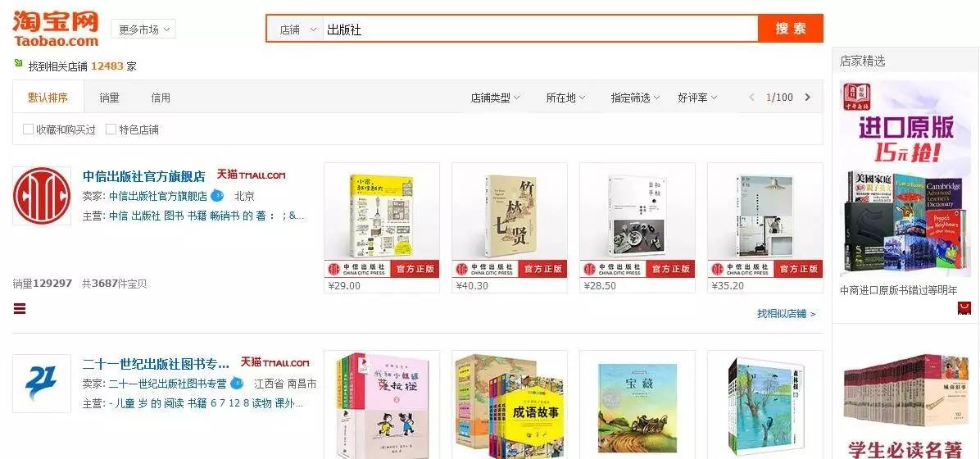Click the Tmall badge beside 中信出版社官方旗舰店

coord(252,175)
